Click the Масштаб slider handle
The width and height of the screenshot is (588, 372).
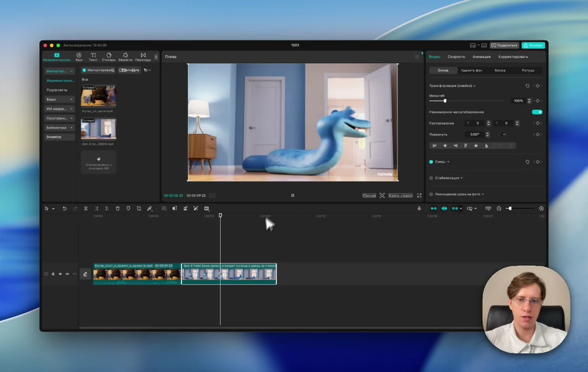[x=445, y=101]
